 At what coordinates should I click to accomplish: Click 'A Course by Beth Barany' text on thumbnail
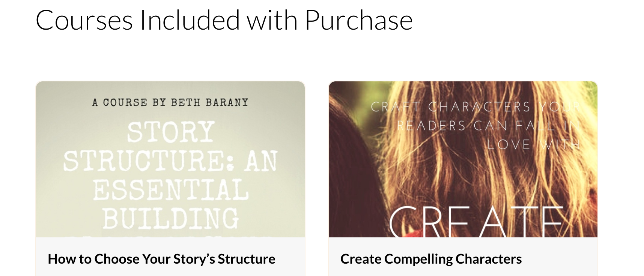[170, 102]
